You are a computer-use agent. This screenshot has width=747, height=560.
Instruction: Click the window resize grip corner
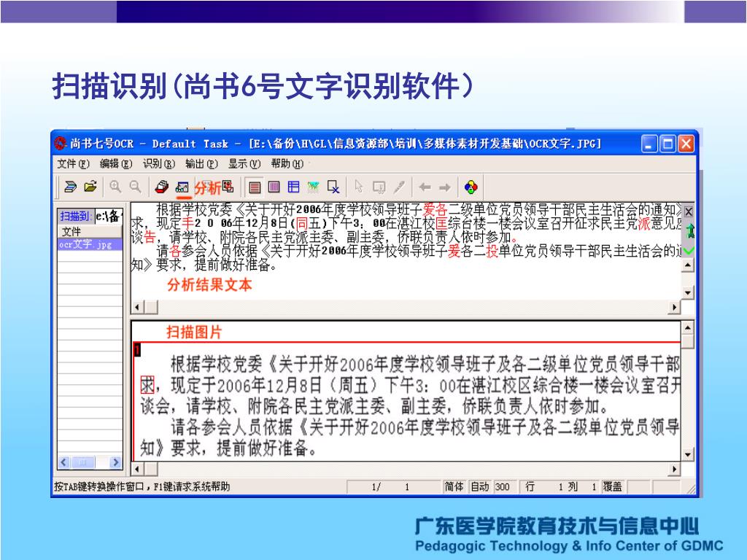point(691,489)
